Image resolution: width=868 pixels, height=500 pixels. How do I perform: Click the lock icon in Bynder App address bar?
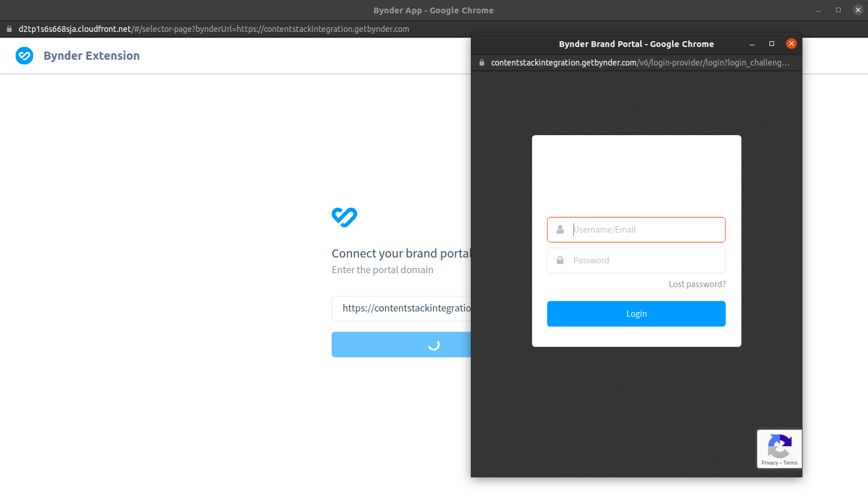click(9, 29)
